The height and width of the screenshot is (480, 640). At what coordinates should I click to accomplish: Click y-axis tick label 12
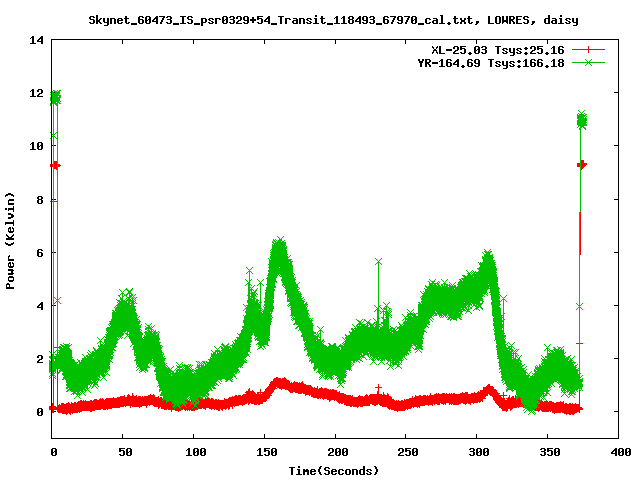click(36, 93)
